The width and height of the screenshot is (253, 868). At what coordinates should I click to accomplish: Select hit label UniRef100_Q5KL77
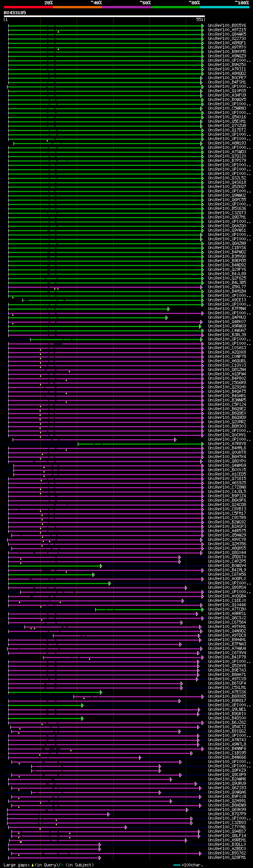pyautogui.click(x=227, y=287)
